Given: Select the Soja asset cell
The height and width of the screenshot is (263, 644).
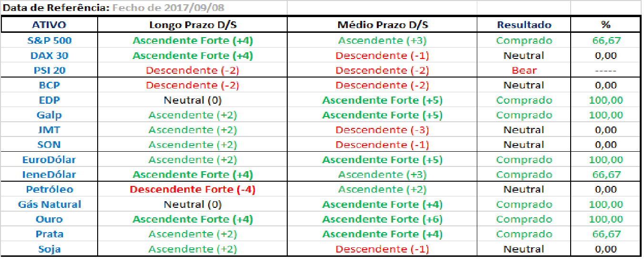Looking at the screenshot, I should coord(49,249).
